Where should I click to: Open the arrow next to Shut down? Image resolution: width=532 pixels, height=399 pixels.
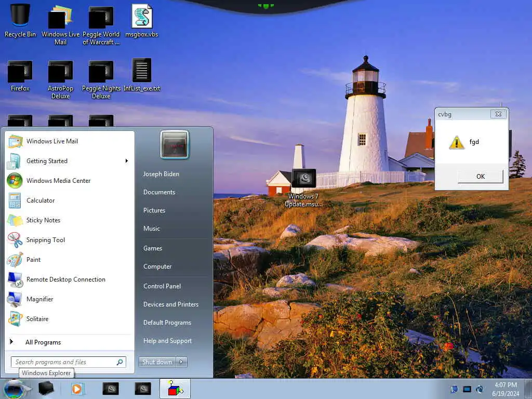coord(181,362)
